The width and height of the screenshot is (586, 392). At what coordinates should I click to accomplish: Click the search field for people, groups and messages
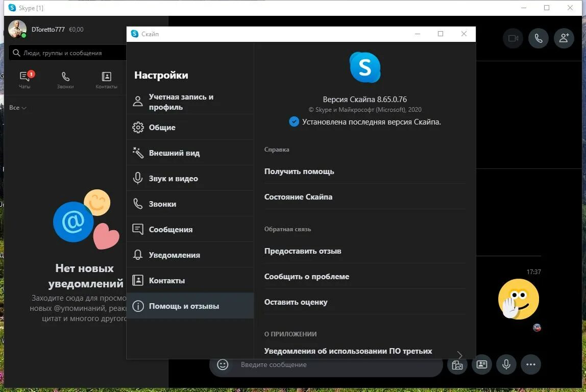(x=67, y=53)
